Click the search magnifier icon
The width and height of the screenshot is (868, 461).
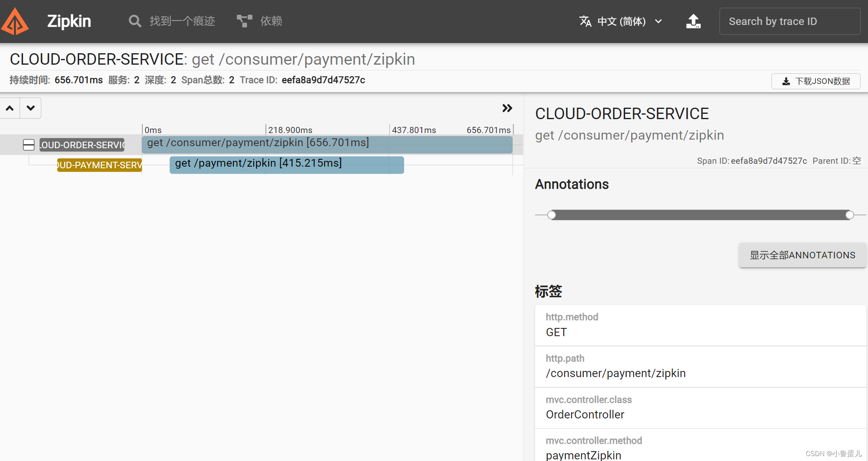coord(135,21)
